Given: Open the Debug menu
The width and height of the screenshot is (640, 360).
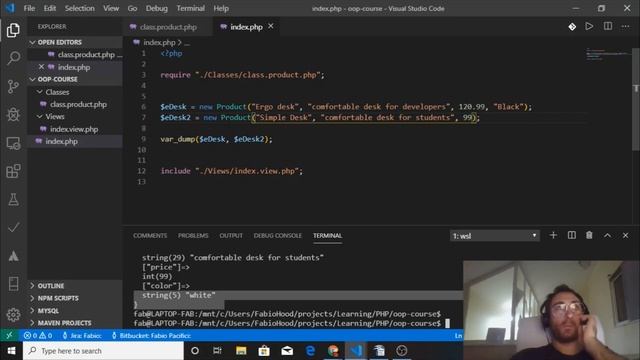Looking at the screenshot, I should [157, 8].
